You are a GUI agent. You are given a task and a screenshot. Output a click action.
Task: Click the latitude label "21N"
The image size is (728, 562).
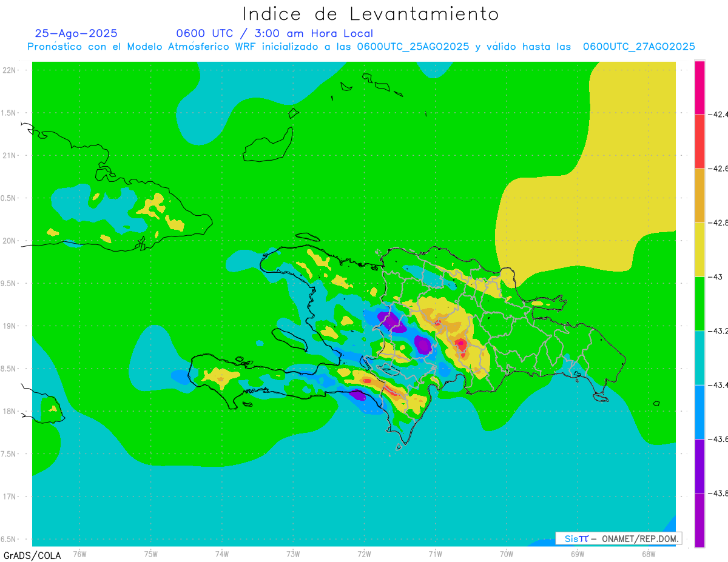(10, 155)
